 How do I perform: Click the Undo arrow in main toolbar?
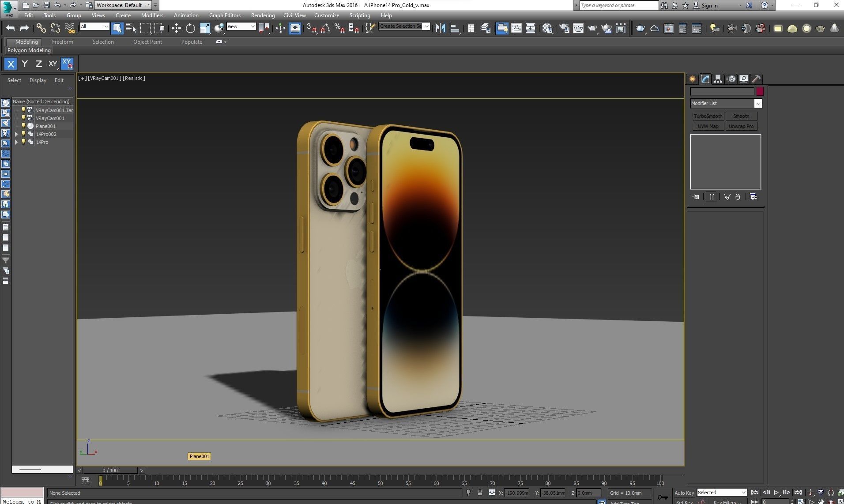11,28
